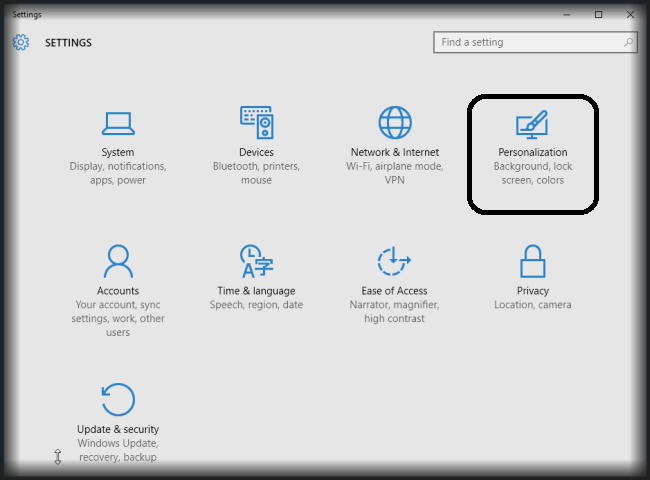The image size is (650, 480).
Task: Open the Personalization paintbrush monitor icon
Action: [x=533, y=124]
